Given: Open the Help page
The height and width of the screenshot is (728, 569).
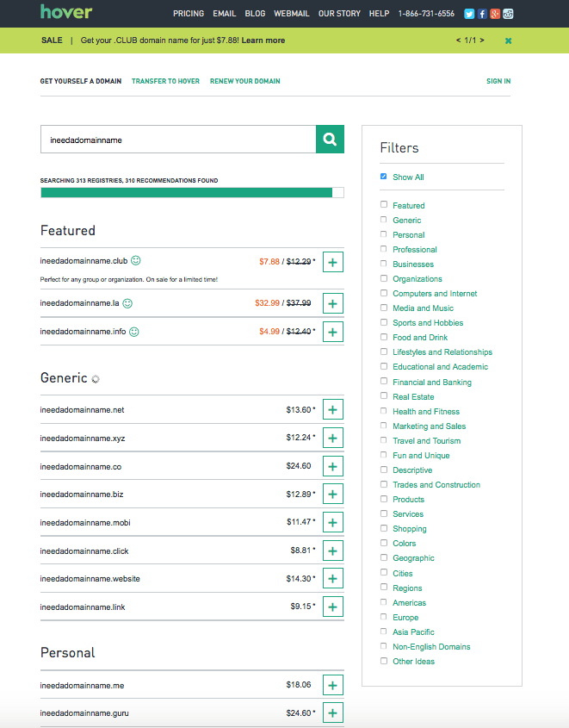Looking at the screenshot, I should [x=379, y=14].
